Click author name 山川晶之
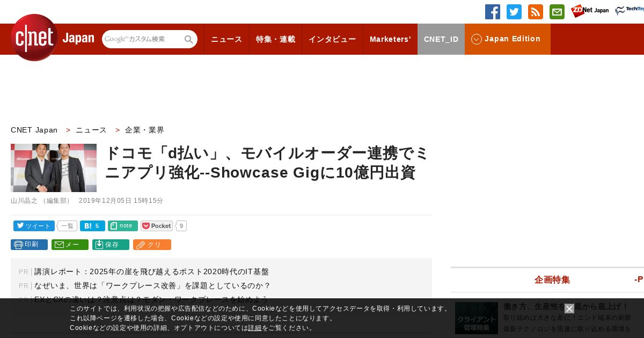The image size is (644, 338). [x=24, y=201]
